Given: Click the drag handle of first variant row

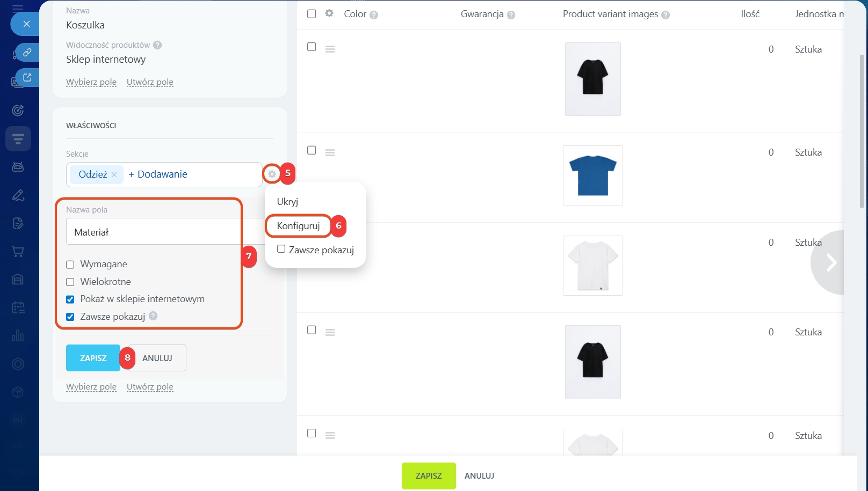Looking at the screenshot, I should coord(330,49).
